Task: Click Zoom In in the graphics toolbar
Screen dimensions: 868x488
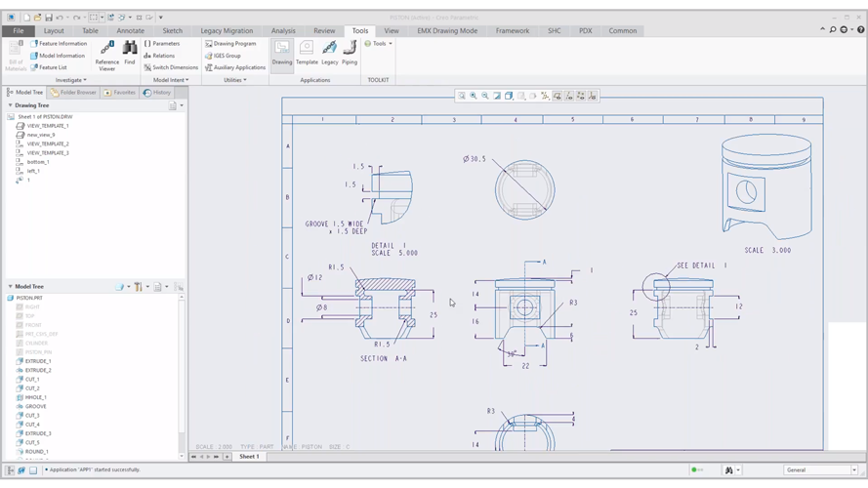Action: click(474, 96)
